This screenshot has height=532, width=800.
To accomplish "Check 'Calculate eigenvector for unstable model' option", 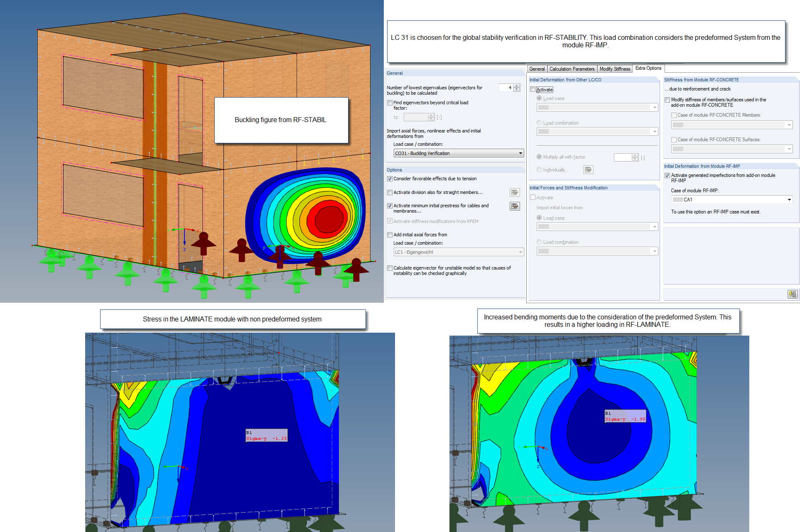I will pyautogui.click(x=390, y=268).
